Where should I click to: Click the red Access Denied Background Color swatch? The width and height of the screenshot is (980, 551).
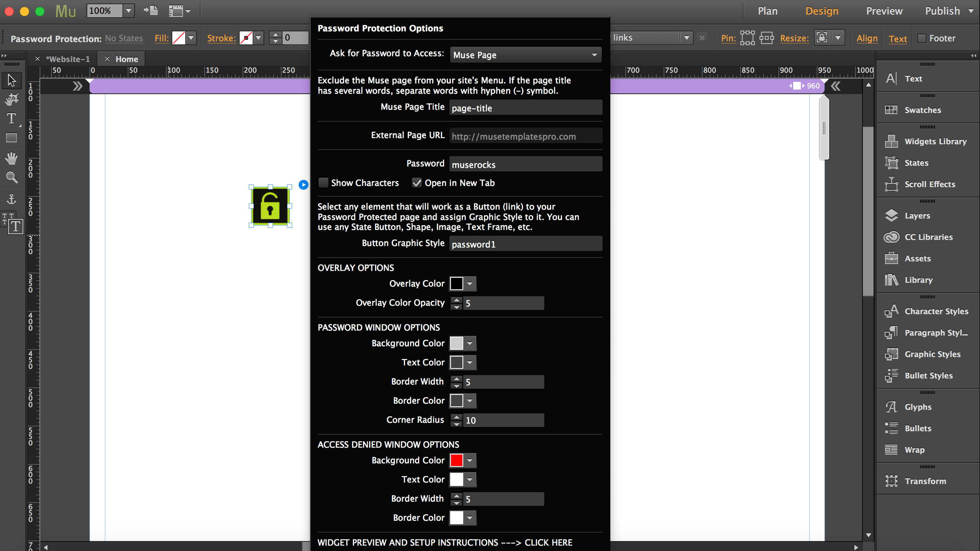(456, 460)
